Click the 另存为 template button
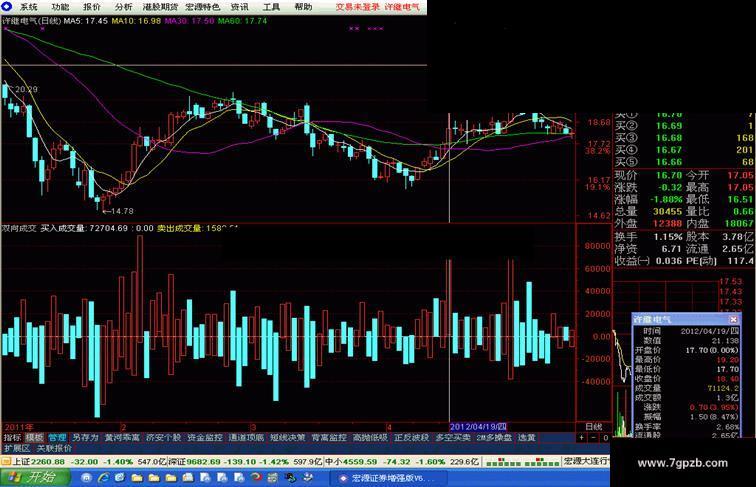756x487 pixels. click(x=85, y=438)
